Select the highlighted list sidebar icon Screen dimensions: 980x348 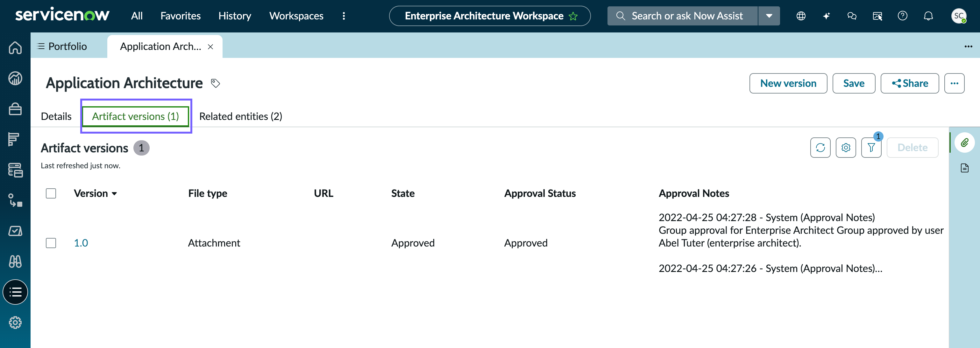15,292
